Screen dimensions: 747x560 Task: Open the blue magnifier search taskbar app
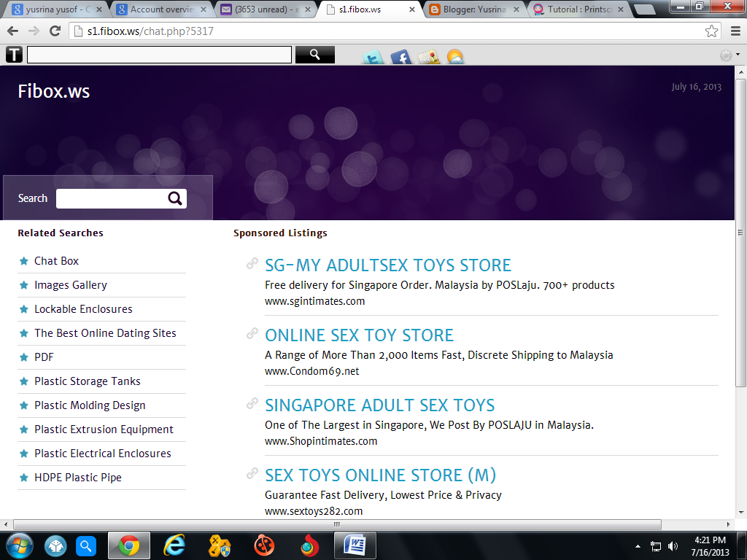tap(86, 545)
